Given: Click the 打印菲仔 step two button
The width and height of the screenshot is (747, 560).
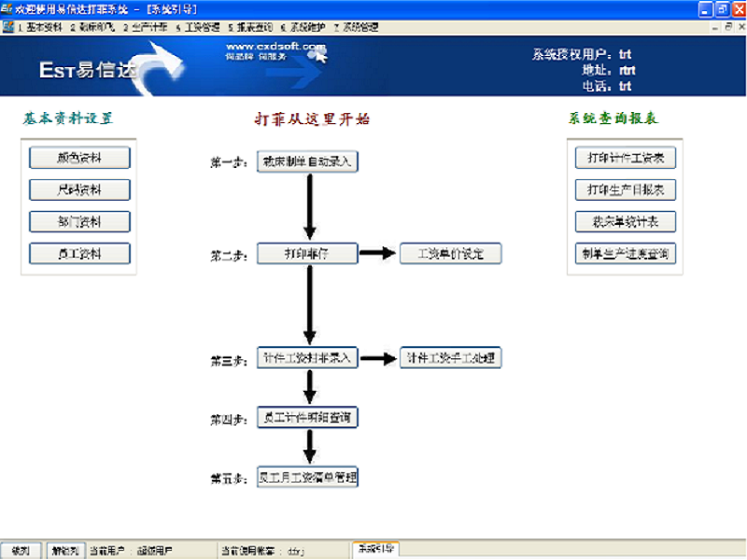Looking at the screenshot, I should [x=308, y=253].
